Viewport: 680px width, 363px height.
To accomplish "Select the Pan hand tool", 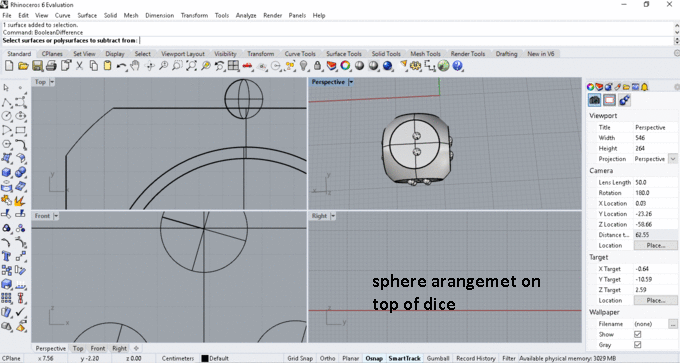I will (x=135, y=66).
